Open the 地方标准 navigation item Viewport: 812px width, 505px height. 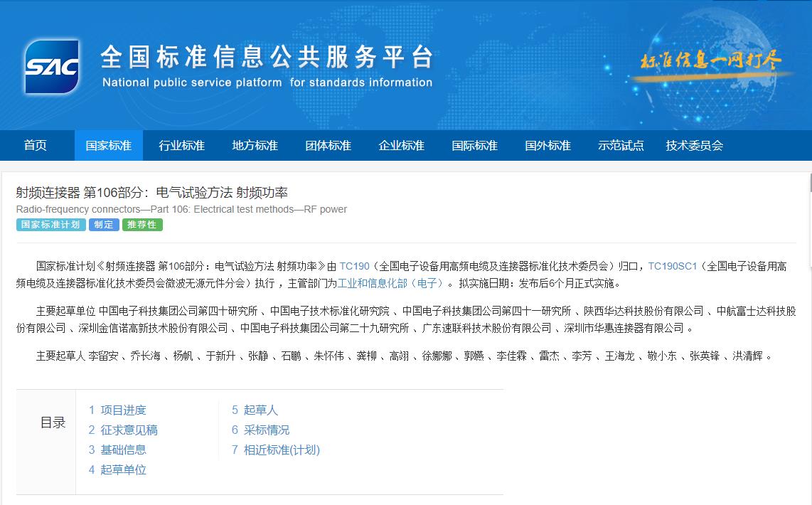[255, 146]
